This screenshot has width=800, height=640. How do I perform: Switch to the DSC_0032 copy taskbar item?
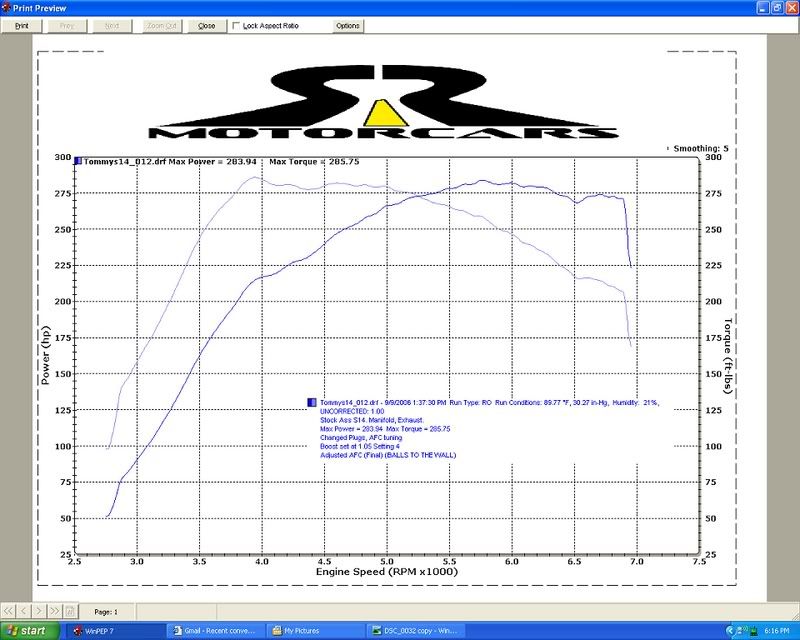[x=416, y=631]
